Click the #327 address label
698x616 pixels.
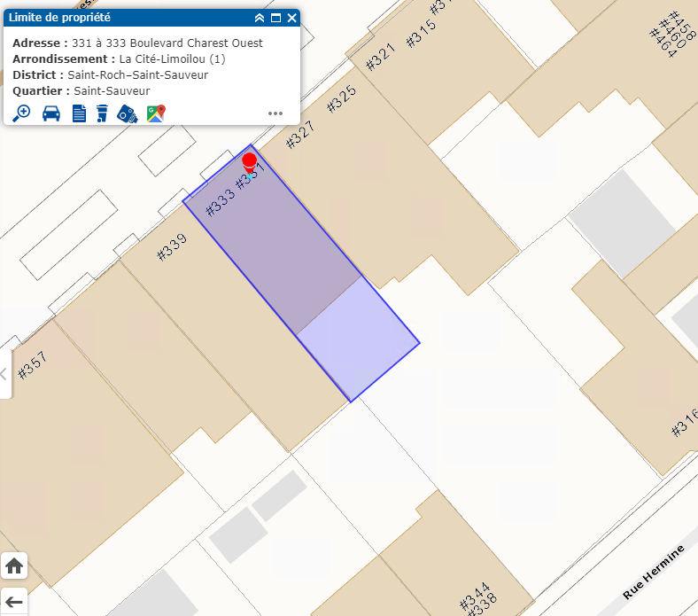click(299, 134)
